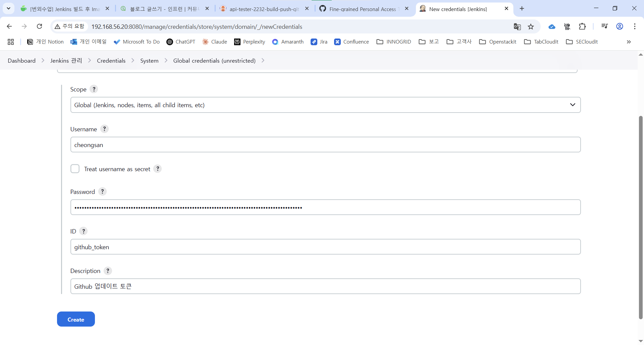Image resolution: width=644 pixels, height=345 pixels.
Task: Expand the chevron after Credentials breadcrumb
Action: [133, 60]
